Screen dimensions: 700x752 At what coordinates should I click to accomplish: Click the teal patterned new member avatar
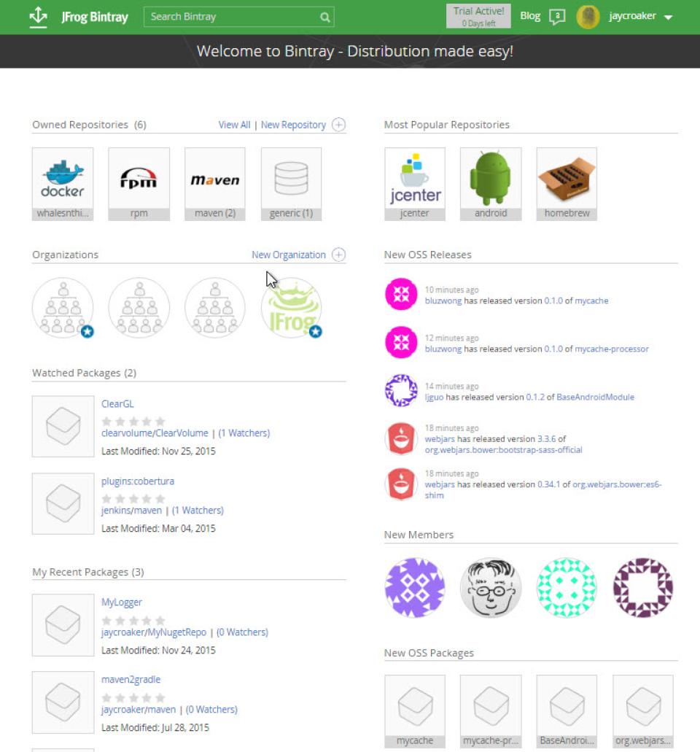pos(567,587)
